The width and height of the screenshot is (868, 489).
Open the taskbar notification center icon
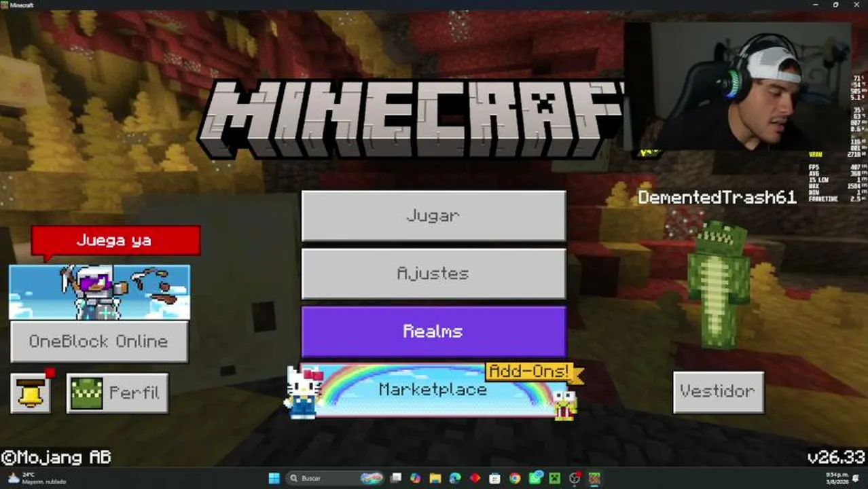pyautogui.click(x=857, y=478)
